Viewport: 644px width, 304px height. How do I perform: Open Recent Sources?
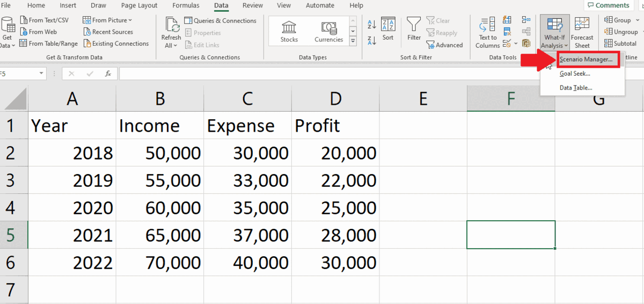tap(108, 32)
